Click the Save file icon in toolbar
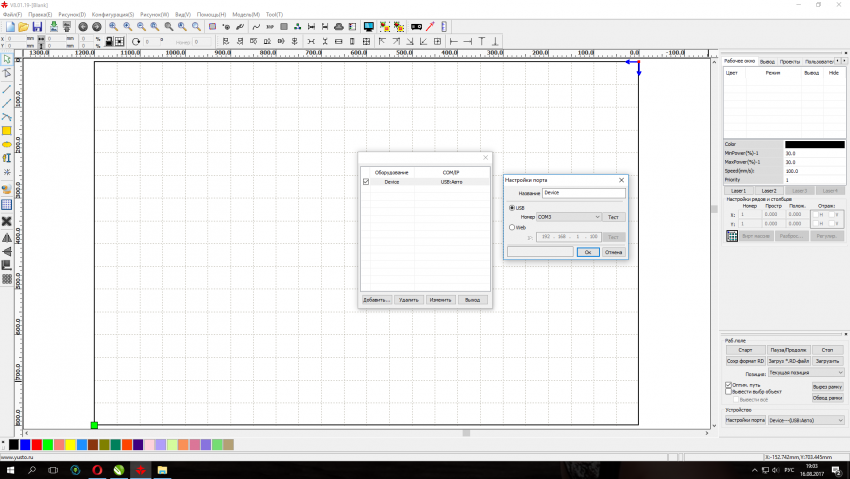Viewport: 850px width, 479px height. (x=37, y=26)
